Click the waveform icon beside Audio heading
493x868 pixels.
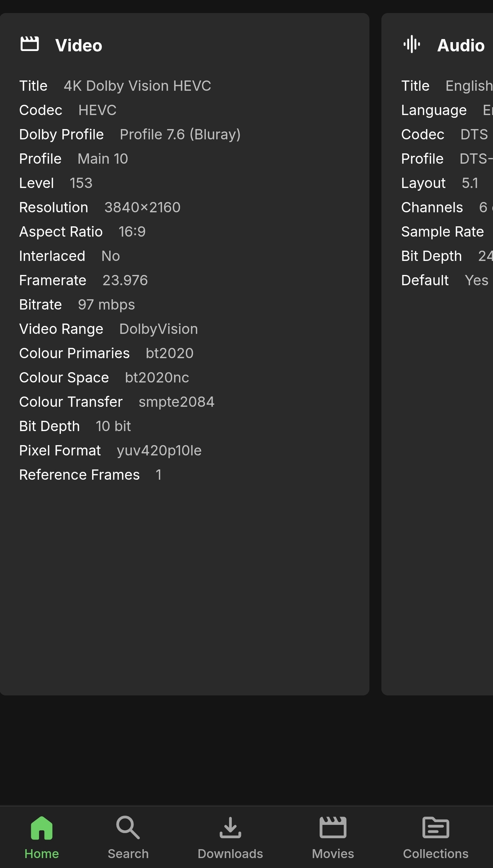click(412, 44)
